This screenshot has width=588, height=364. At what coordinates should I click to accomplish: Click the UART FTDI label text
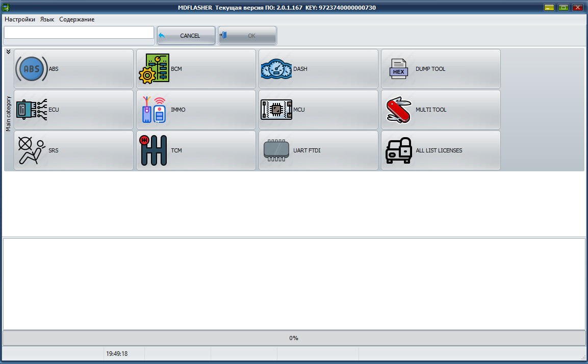point(307,151)
